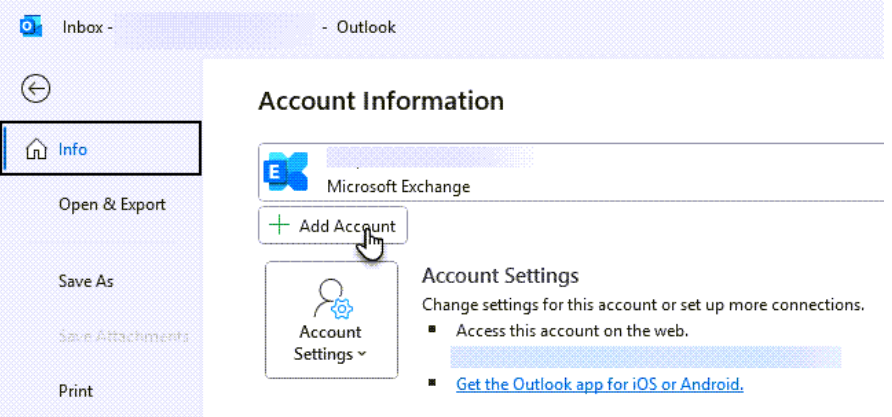This screenshot has width=892, height=417.
Task: Open Get the Outlook app for iOS or Android link
Action: 600,385
